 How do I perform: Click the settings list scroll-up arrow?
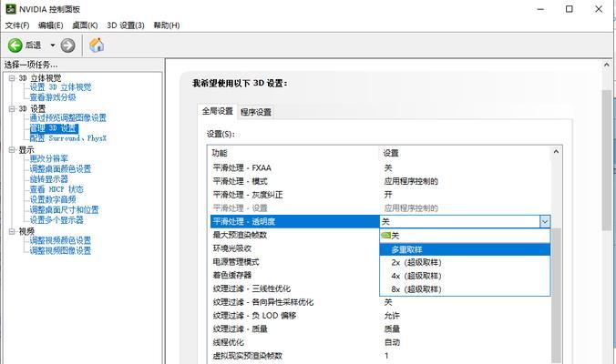[x=556, y=151]
